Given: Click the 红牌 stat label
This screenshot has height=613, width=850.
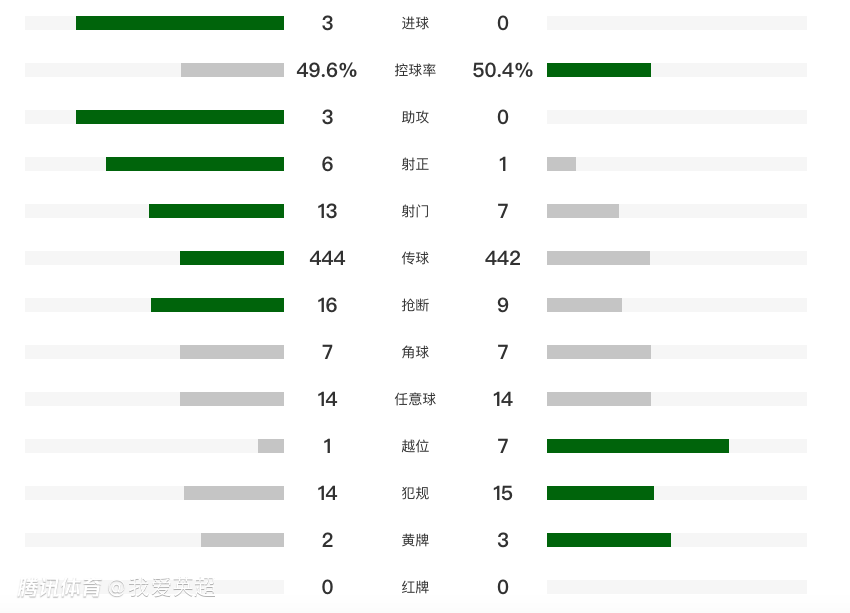Looking at the screenshot, I should (415, 587).
